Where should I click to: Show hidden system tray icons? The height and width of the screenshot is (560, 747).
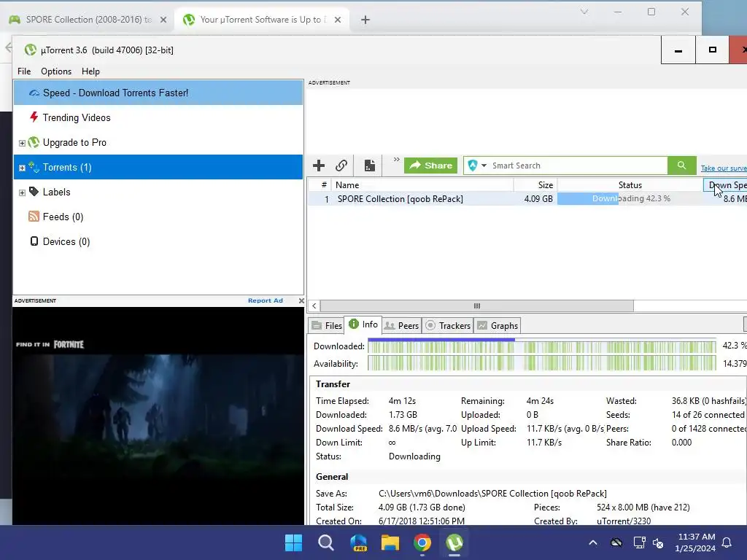pos(593,542)
